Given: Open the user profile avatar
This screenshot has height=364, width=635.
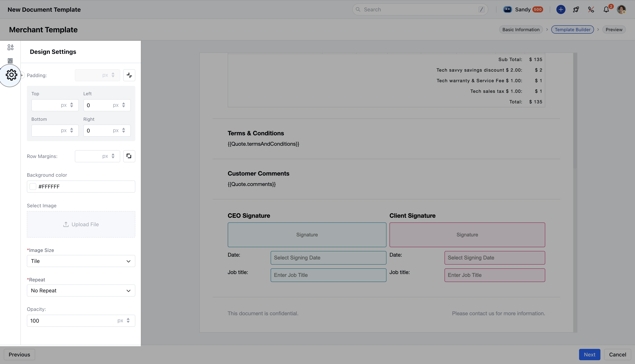Looking at the screenshot, I should [x=621, y=9].
